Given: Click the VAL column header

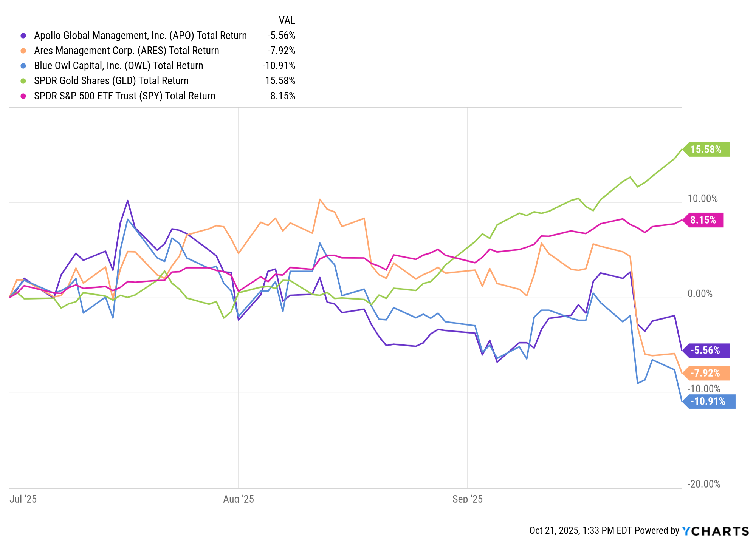Looking at the screenshot, I should (287, 20).
